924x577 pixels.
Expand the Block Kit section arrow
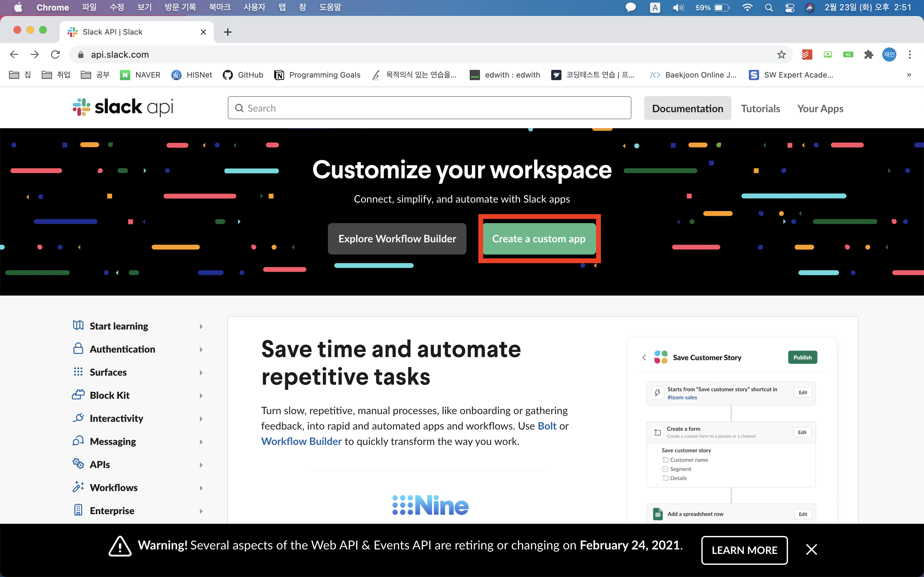[201, 396]
